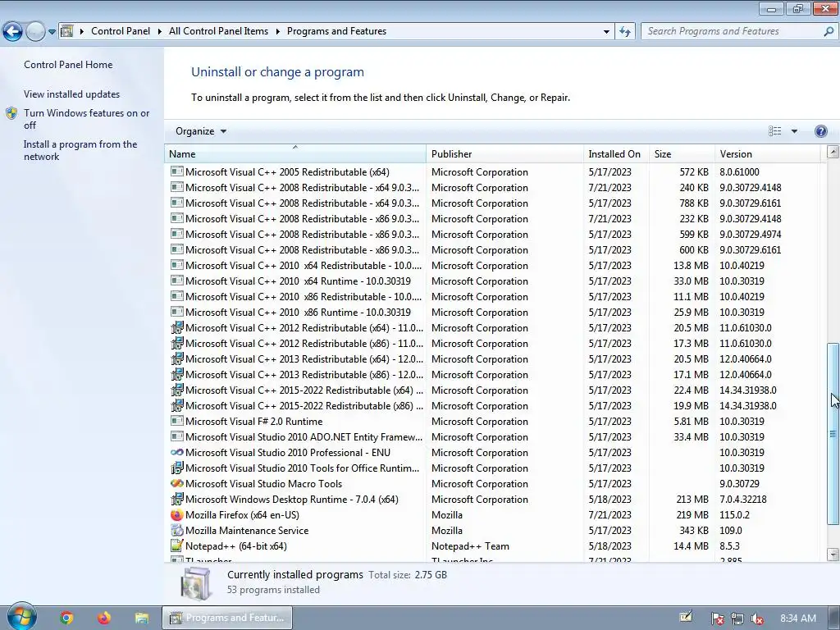Select Visual C++ 2015-2022 Redistributable (x86) icon

(177, 405)
